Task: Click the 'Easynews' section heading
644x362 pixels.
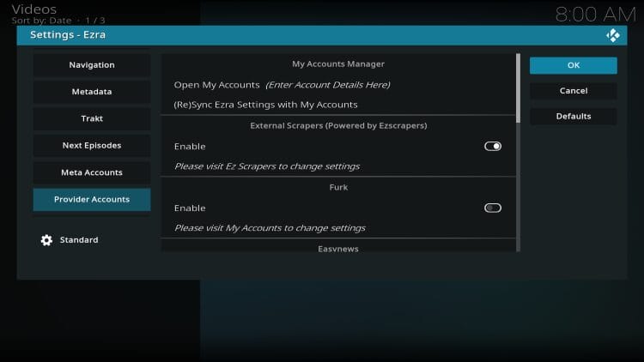Action: [338, 248]
